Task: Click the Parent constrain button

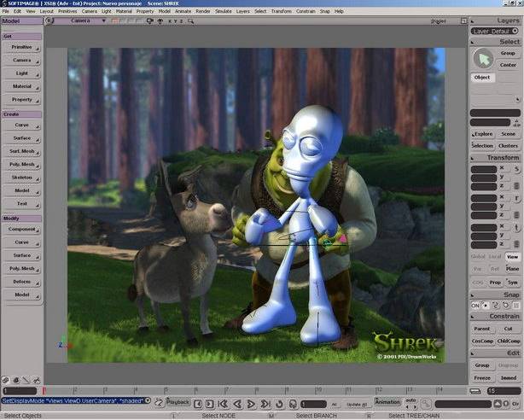Action: 482,329
